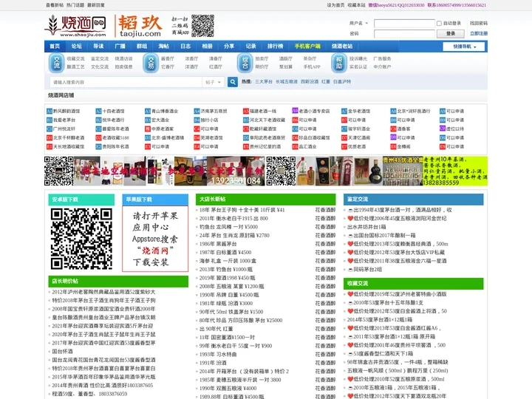This screenshot has width=532, height=399.
Task: Click the Android download QR code
Action: coord(81,239)
